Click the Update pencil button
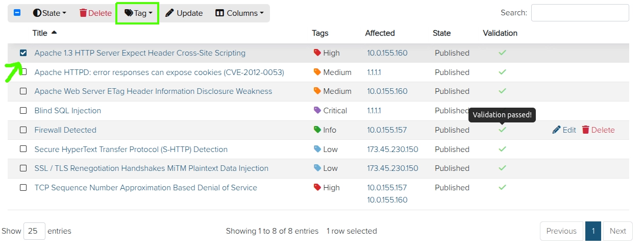 184,13
